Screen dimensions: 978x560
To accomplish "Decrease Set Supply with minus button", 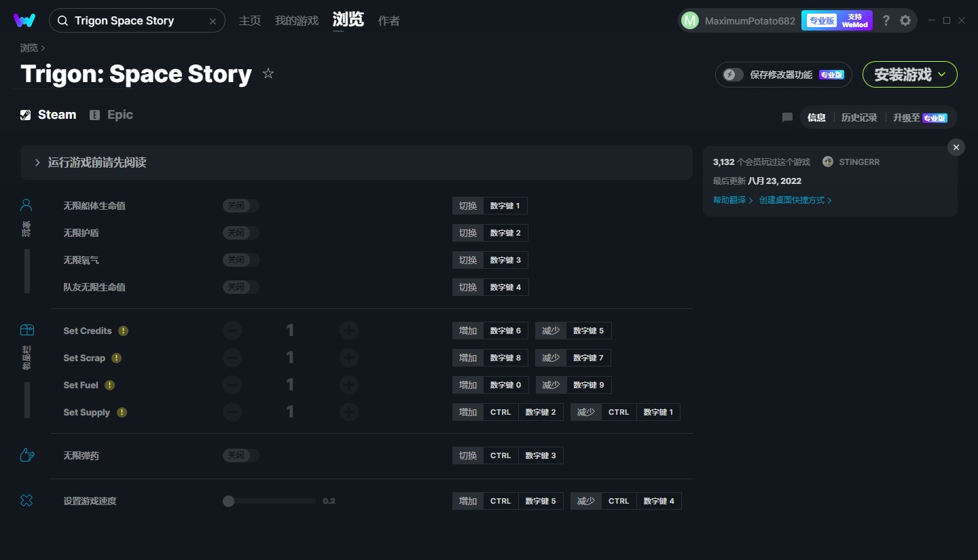I will pyautogui.click(x=232, y=412).
